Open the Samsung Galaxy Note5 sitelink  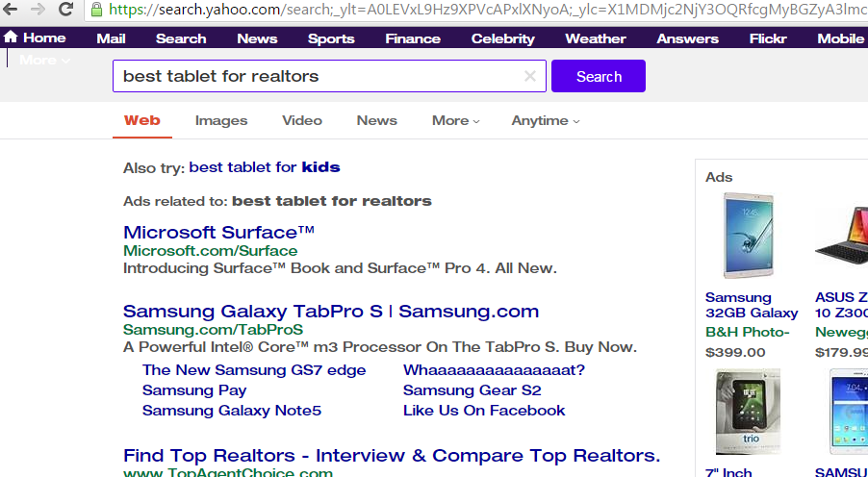231,410
